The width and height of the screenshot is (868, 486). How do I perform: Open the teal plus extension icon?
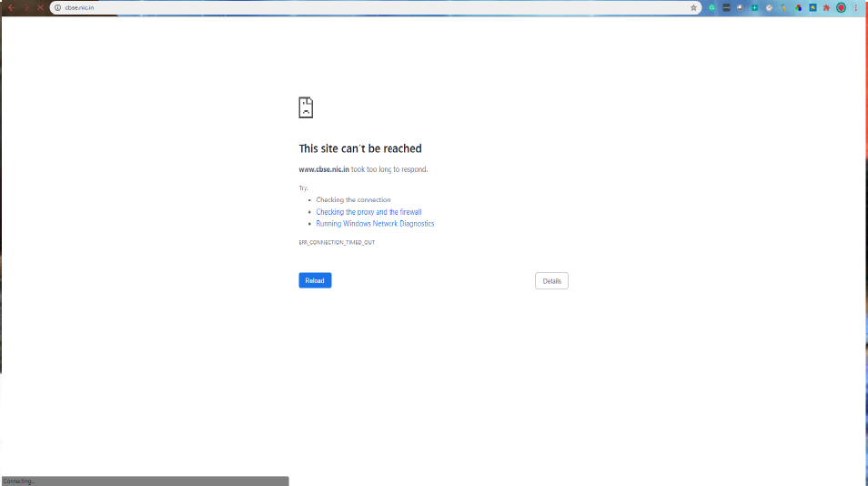(x=754, y=8)
